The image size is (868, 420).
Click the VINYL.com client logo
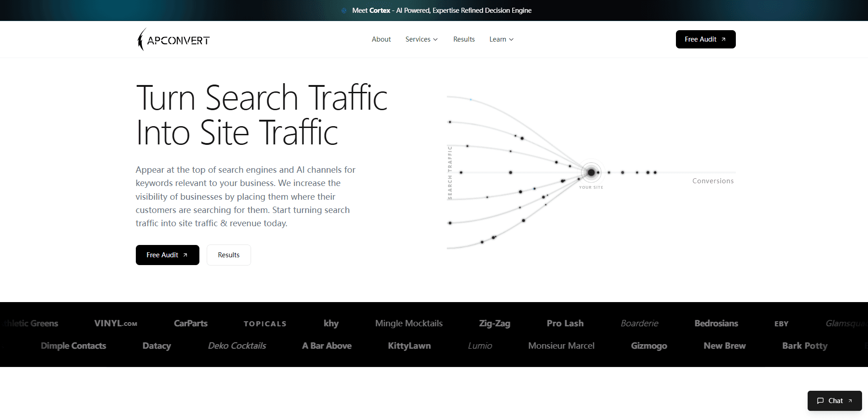click(116, 323)
